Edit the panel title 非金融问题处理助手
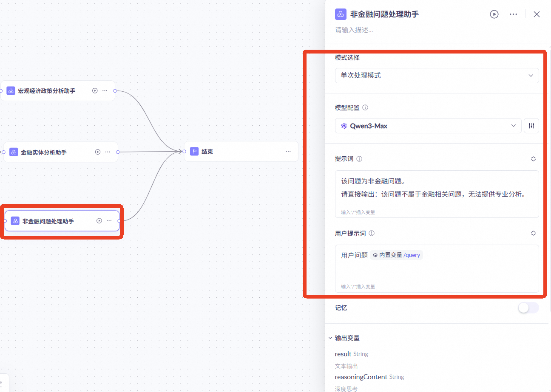Viewport: 551px width, 392px height. [384, 14]
